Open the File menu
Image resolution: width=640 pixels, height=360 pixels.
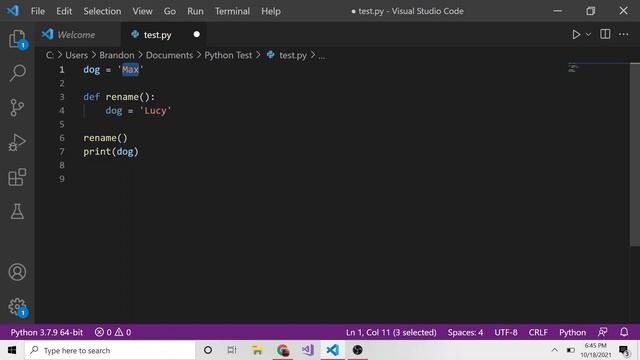click(38, 11)
